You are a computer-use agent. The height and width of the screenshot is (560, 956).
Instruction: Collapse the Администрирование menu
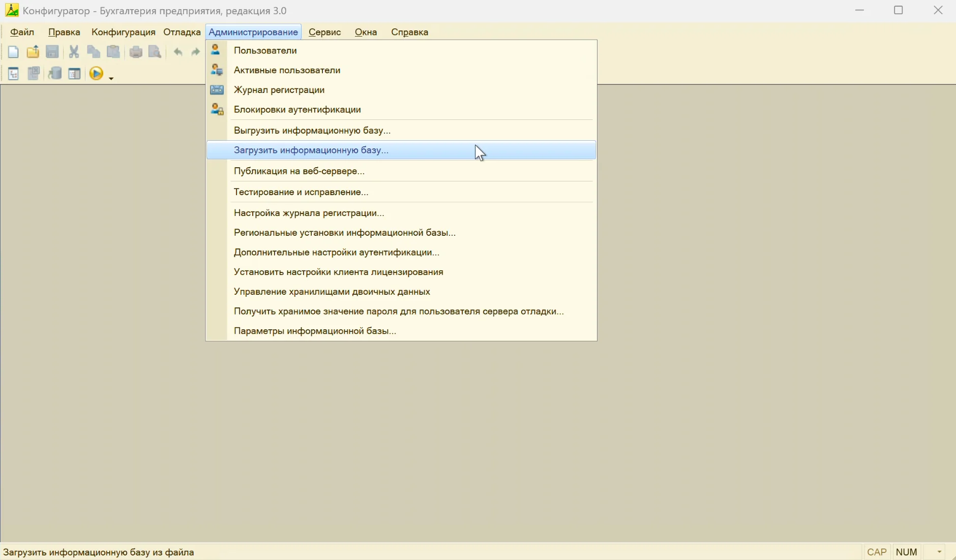253,32
